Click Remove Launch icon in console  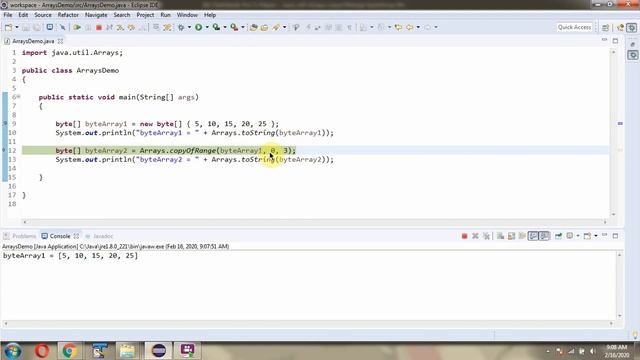point(475,236)
